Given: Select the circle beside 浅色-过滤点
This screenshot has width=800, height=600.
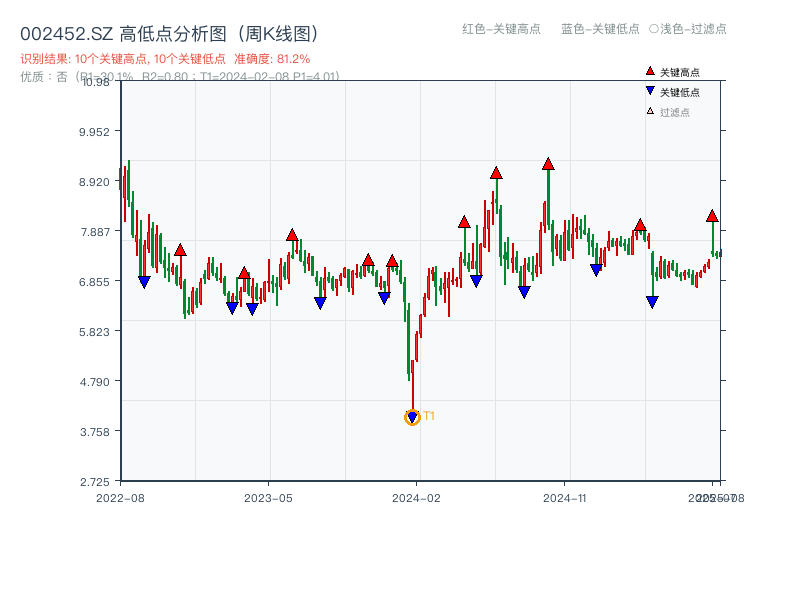Looking at the screenshot, I should point(654,29).
